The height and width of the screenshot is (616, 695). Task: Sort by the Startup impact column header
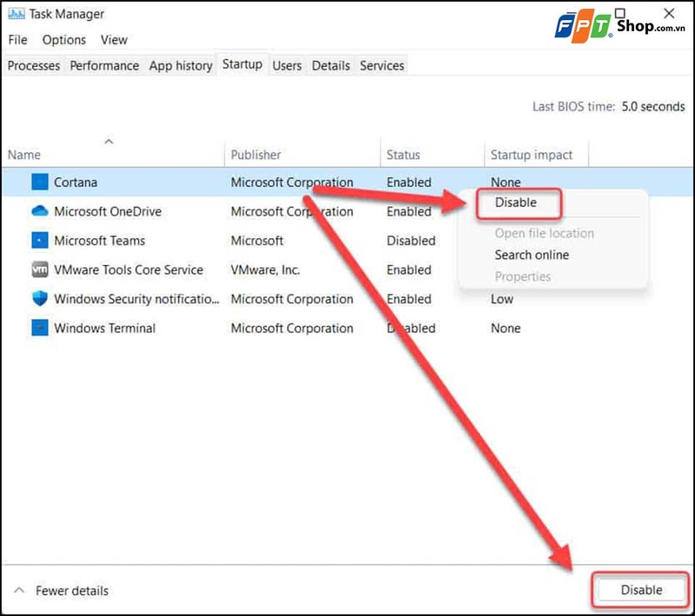pyautogui.click(x=532, y=155)
